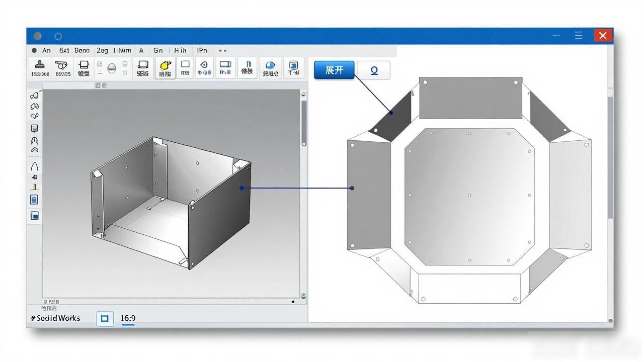Click the blue ring icon in the title bar
The image size is (644, 362).
[x=58, y=36]
